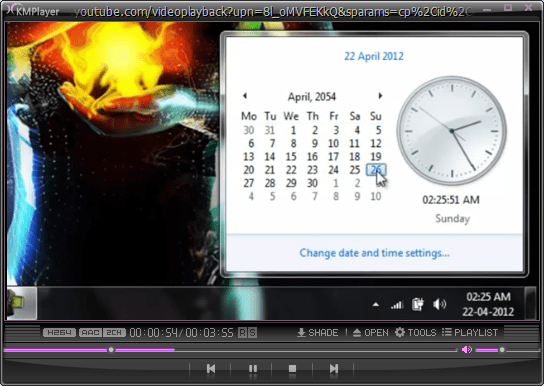Select day 30 in the last April row

[312, 183]
